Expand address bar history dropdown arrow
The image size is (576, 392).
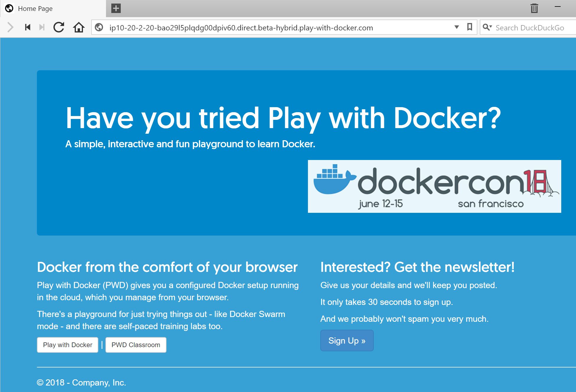point(457,27)
